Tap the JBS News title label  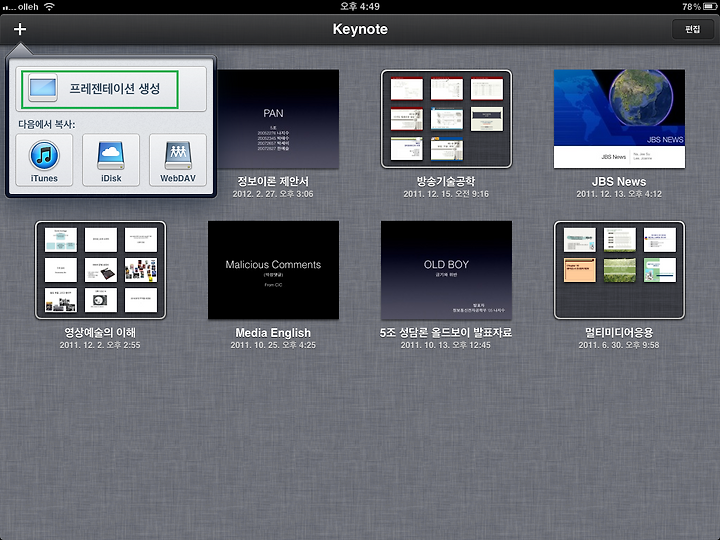[x=619, y=181]
